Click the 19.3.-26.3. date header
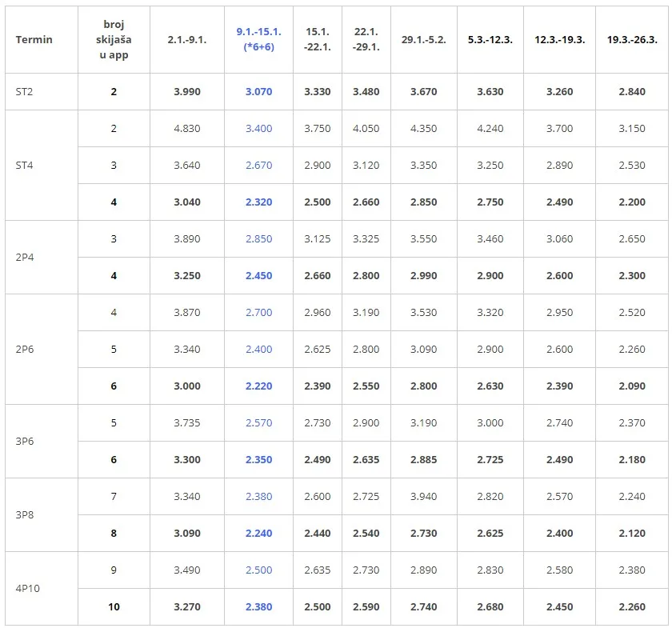Screen dimensions: 672x628 [x=632, y=39]
